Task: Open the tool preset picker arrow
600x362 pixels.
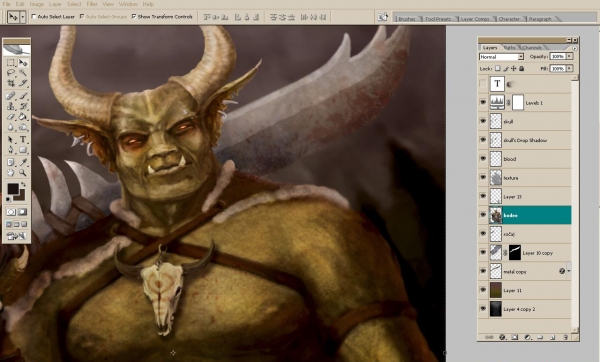Action: pos(23,17)
